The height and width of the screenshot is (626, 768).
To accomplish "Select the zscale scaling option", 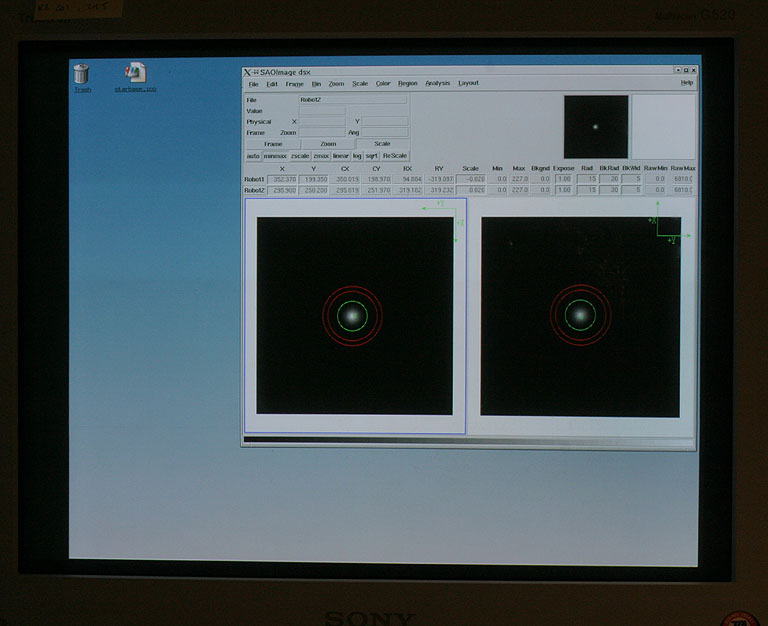I will (x=300, y=156).
